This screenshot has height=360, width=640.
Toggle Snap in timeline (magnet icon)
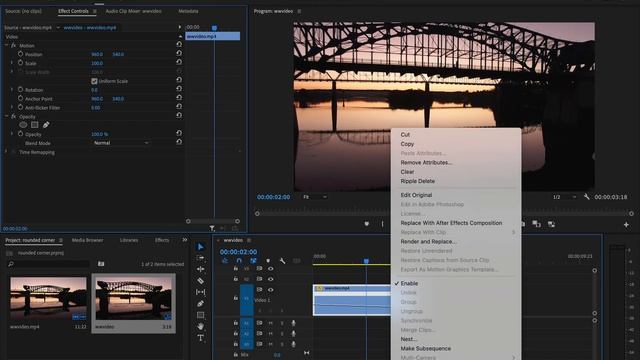tap(239, 260)
